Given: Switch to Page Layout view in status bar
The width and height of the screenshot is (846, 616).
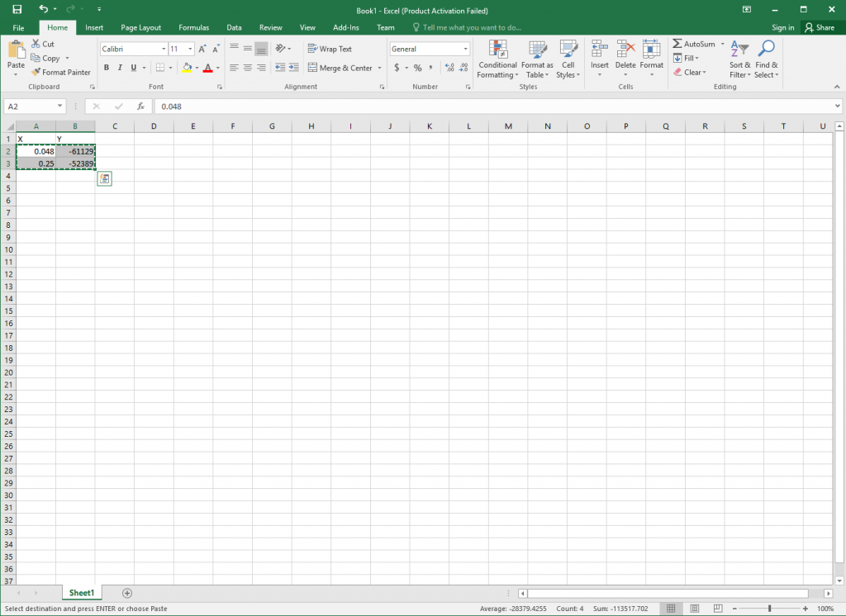Looking at the screenshot, I should (694, 609).
